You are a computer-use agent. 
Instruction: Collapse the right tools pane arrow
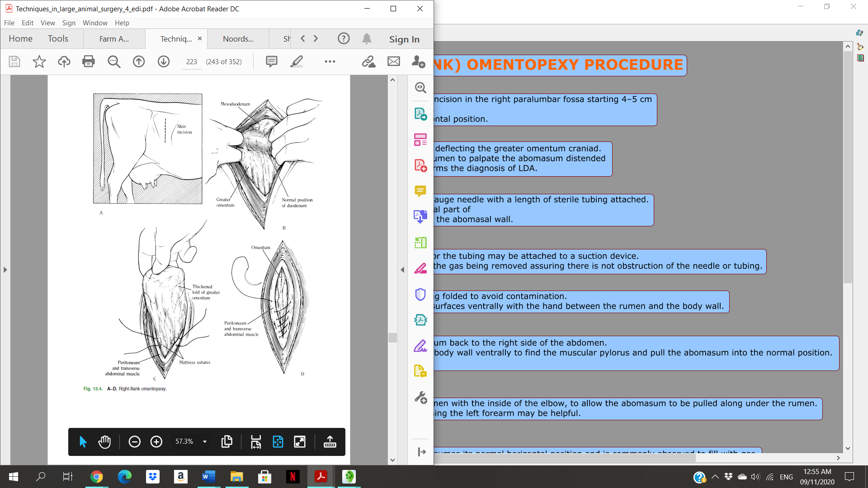coord(402,270)
